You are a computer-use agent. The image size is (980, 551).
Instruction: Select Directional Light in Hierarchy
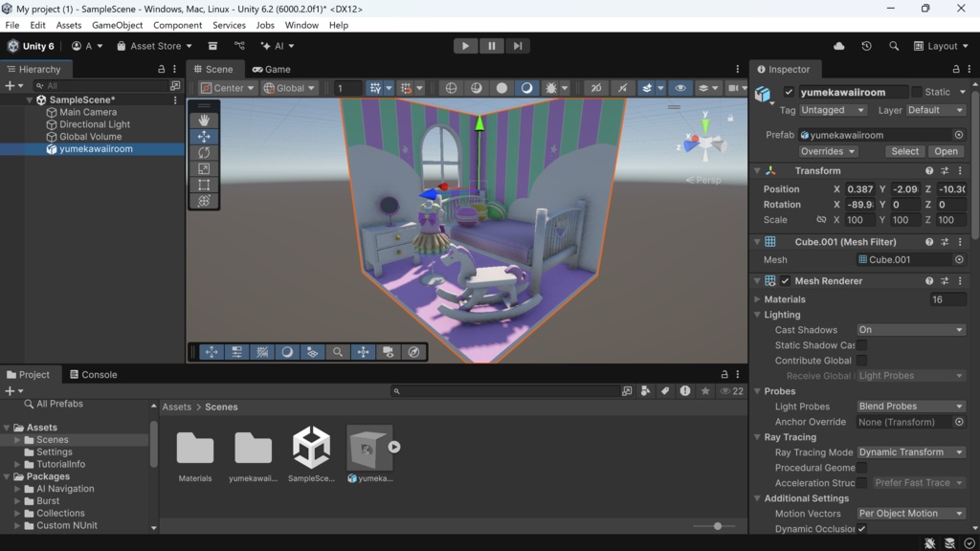[x=95, y=124]
